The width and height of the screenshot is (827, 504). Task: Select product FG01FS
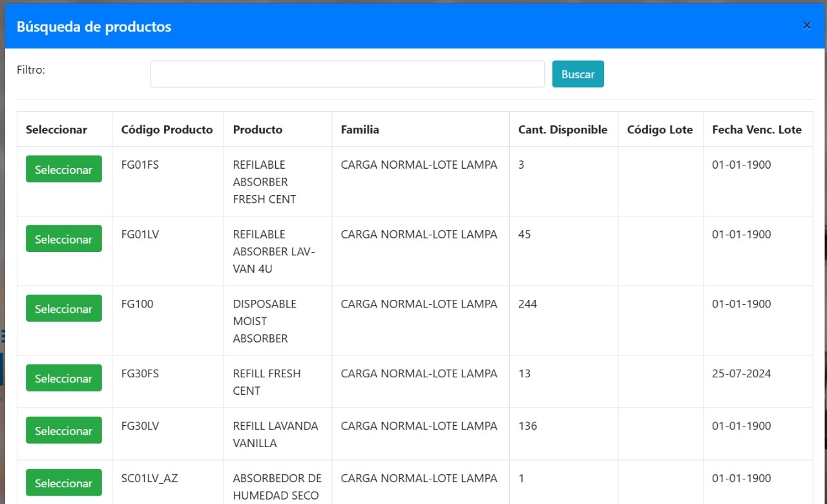[x=64, y=169]
